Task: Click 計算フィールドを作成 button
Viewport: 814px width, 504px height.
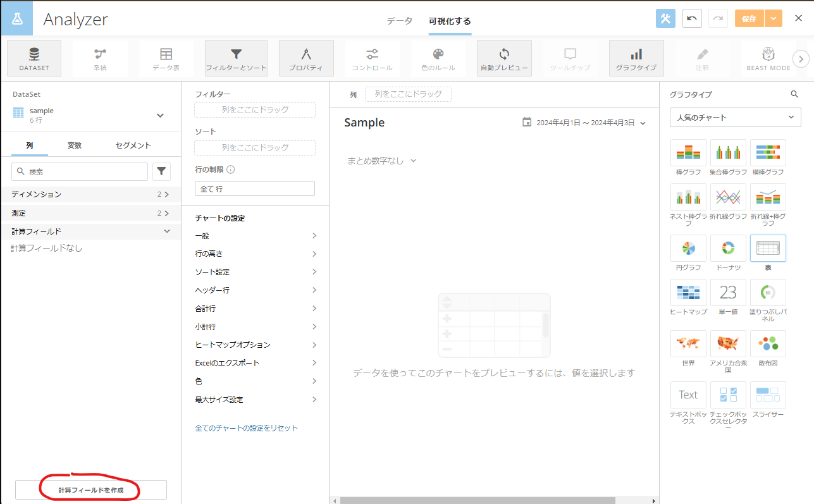Action: [x=91, y=490]
